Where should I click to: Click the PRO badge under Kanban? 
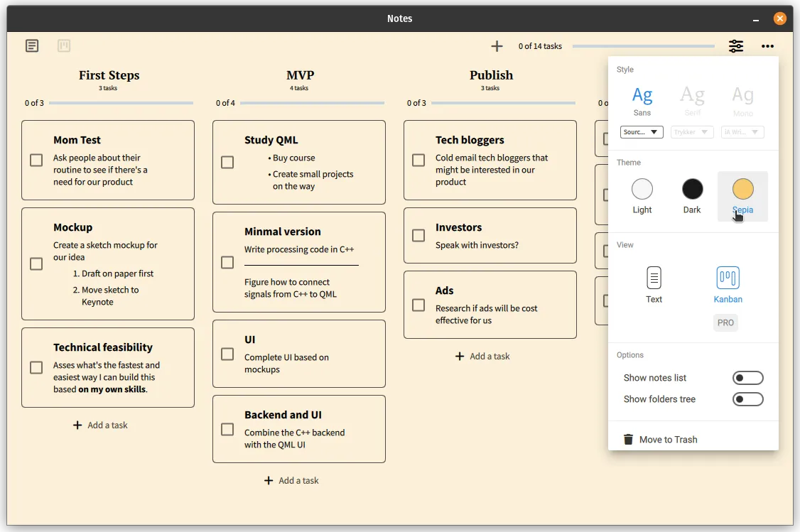(x=725, y=322)
